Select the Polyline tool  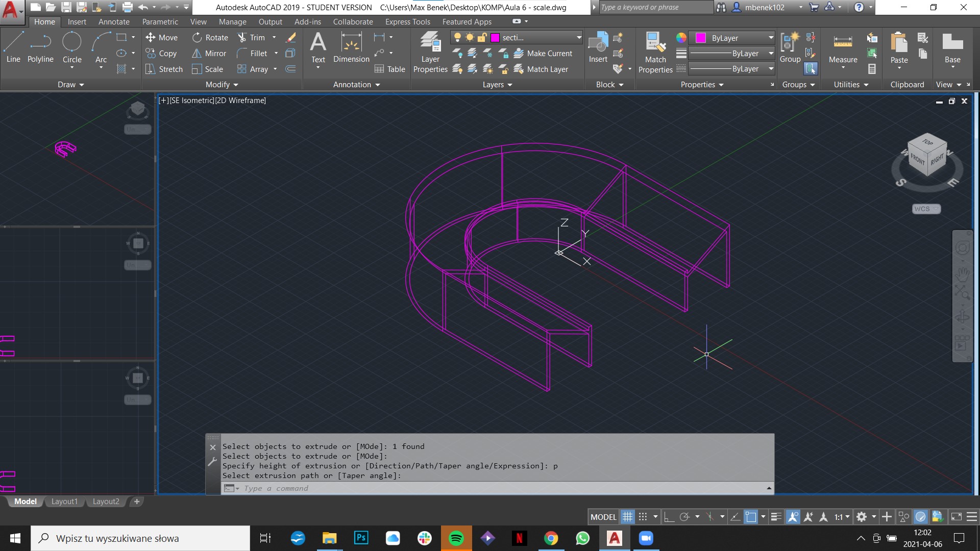coord(40,47)
